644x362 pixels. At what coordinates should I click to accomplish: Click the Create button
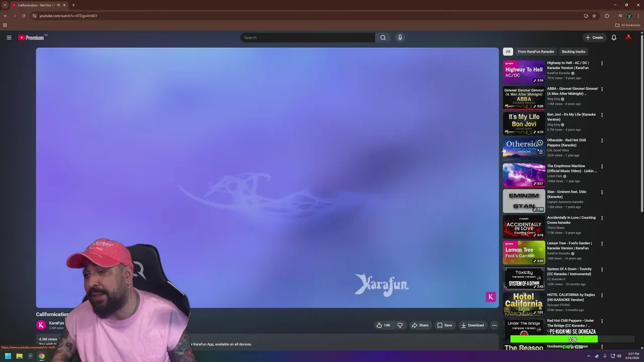[x=594, y=38]
